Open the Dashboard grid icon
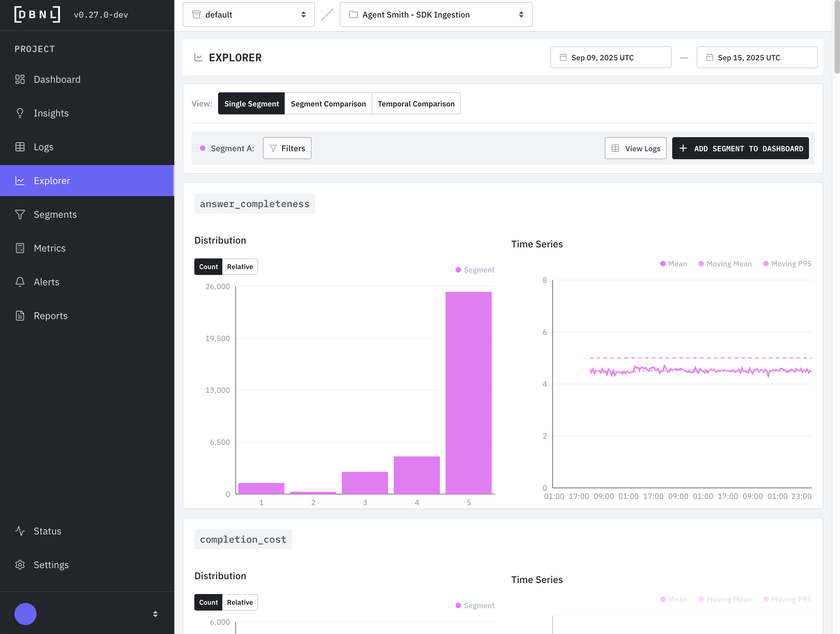Image resolution: width=840 pixels, height=634 pixels. [x=20, y=79]
